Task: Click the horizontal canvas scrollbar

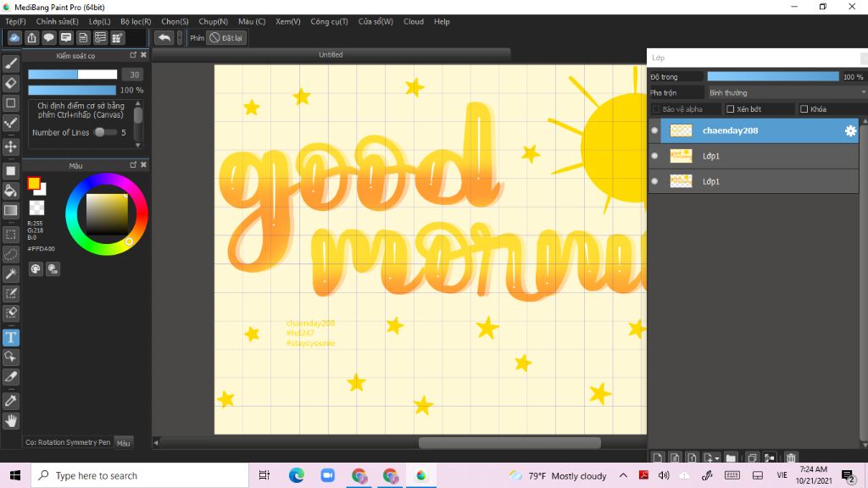Action: click(509, 442)
